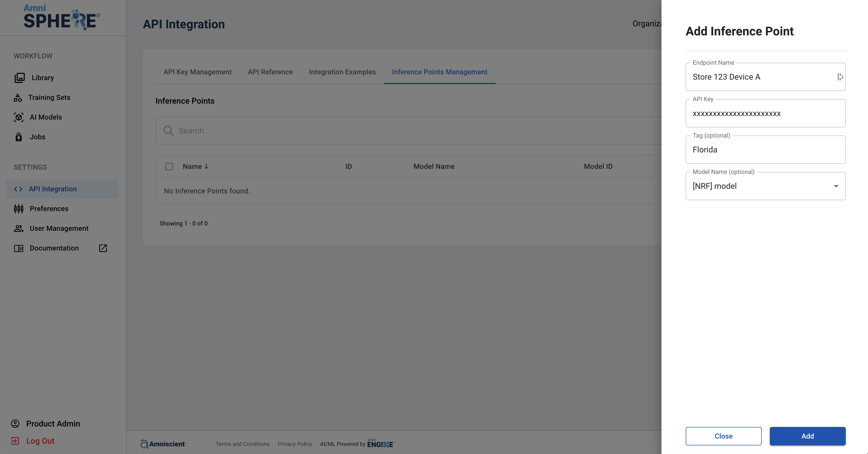Click the Jobs icon in sidebar
This screenshot has width=868, height=454.
click(18, 137)
